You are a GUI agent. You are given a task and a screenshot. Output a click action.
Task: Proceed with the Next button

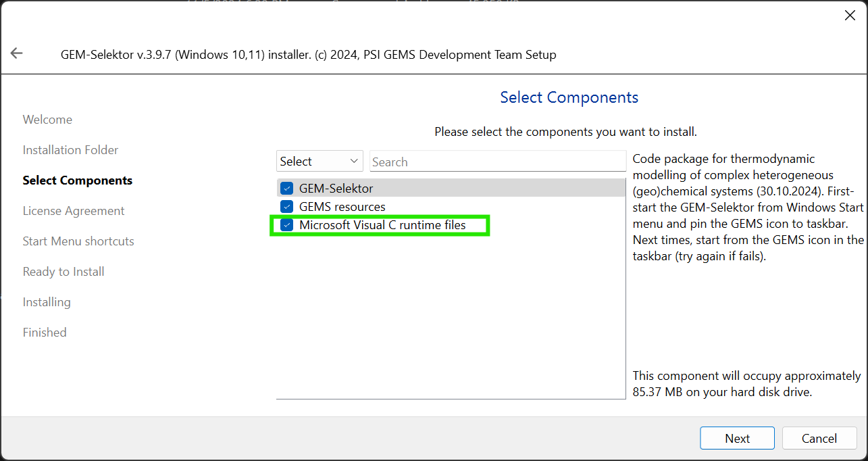[737, 438]
